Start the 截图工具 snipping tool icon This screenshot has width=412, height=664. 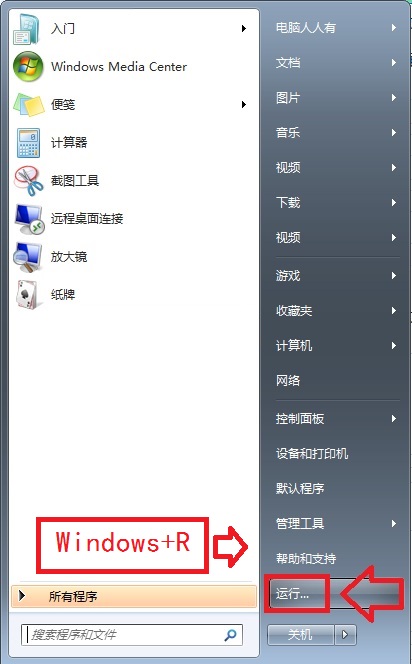click(x=28, y=181)
